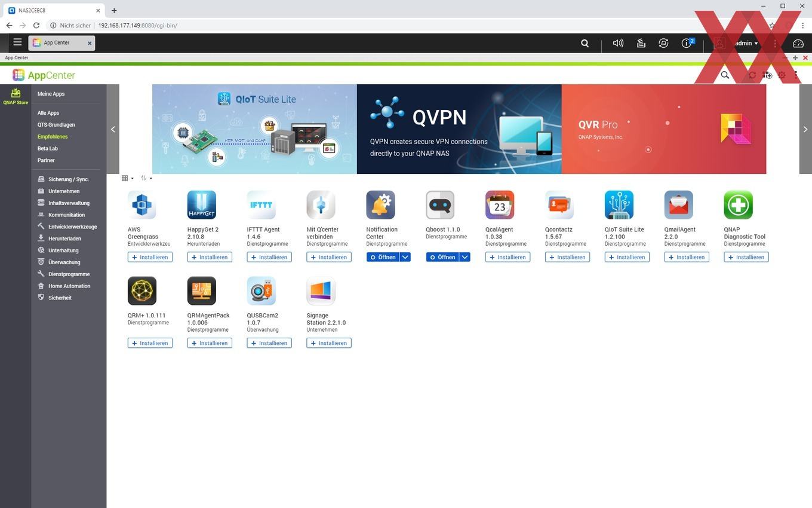
Task: Open Qboost robot app icon
Action: tap(441, 205)
